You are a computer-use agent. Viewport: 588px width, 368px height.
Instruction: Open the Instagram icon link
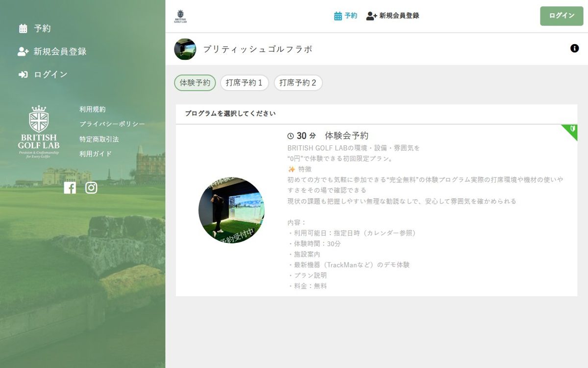91,188
